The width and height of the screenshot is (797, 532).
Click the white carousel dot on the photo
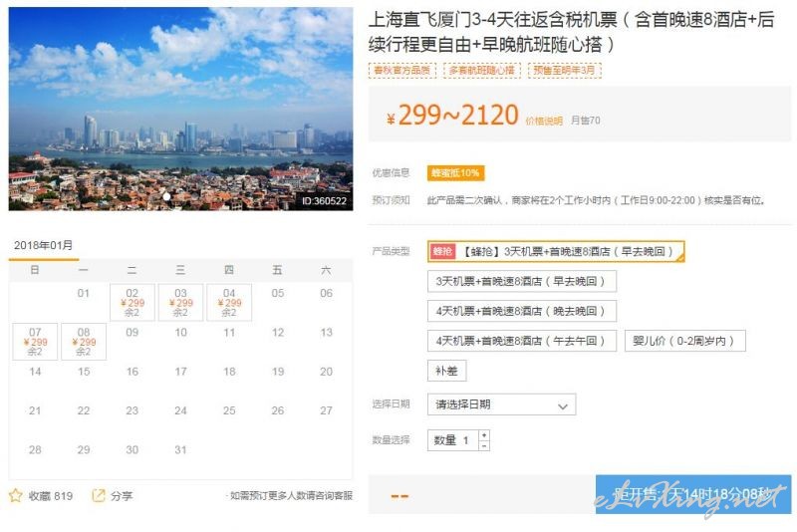pos(166,196)
